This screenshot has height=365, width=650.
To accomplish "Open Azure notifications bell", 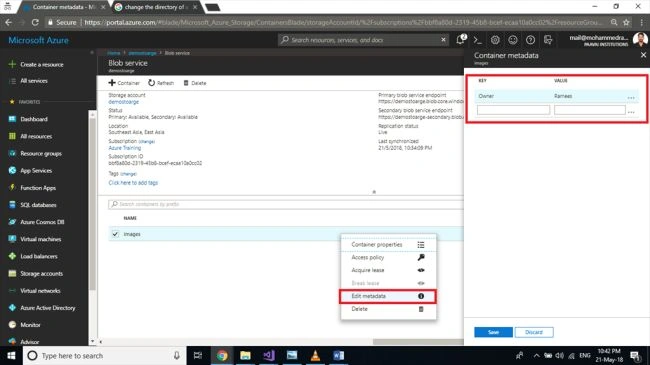I will pos(461,40).
